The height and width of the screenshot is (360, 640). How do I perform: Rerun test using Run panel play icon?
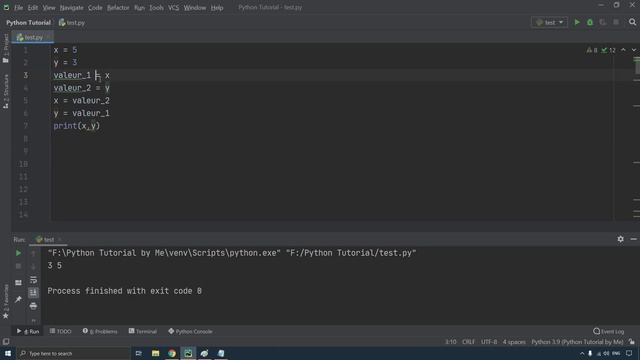(18, 253)
